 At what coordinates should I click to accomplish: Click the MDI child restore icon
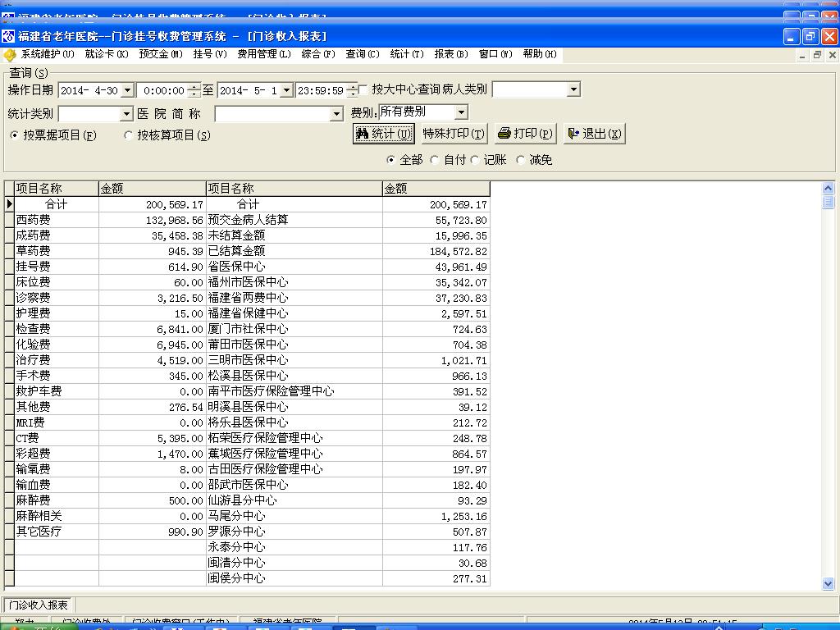pyautogui.click(x=817, y=55)
